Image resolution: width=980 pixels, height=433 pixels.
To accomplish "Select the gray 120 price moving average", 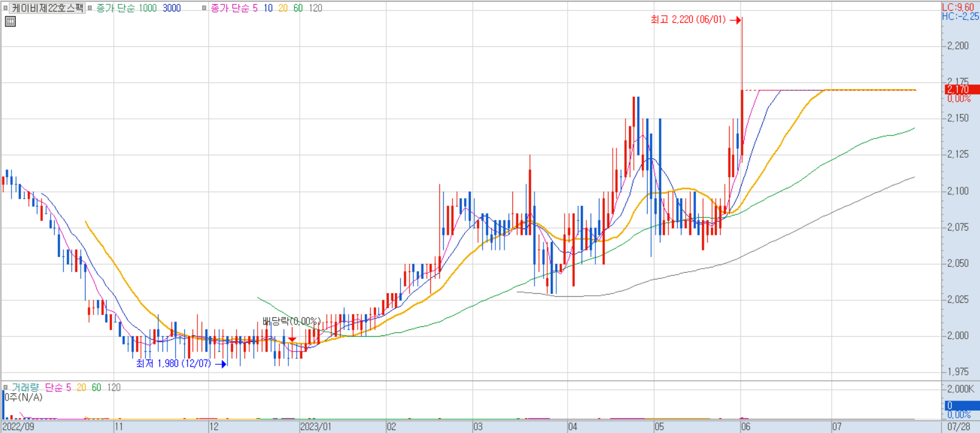I will click(x=315, y=8).
